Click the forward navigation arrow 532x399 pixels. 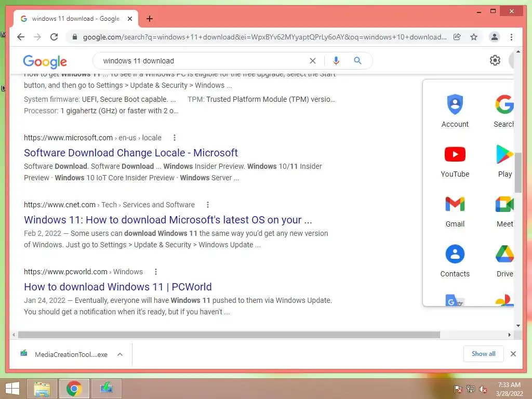click(x=37, y=37)
